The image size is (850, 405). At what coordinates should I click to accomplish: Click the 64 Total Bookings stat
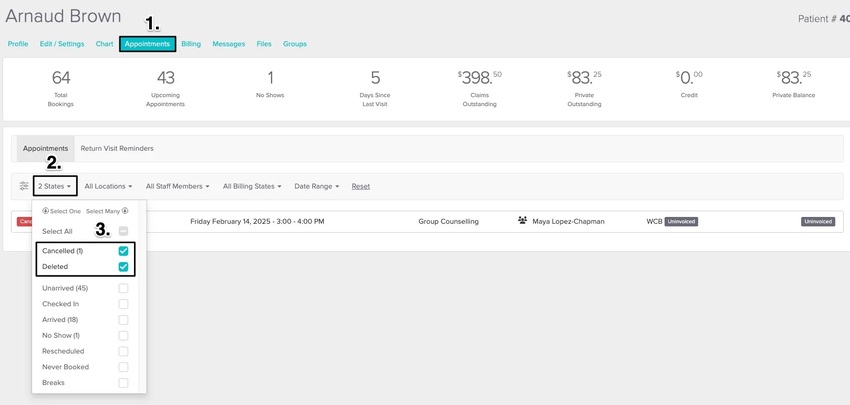point(61,88)
